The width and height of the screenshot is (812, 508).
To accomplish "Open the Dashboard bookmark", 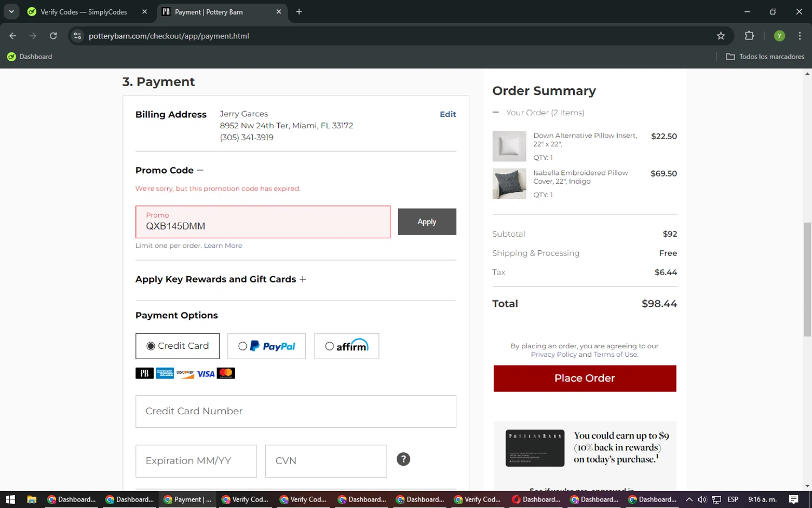I will 30,56.
